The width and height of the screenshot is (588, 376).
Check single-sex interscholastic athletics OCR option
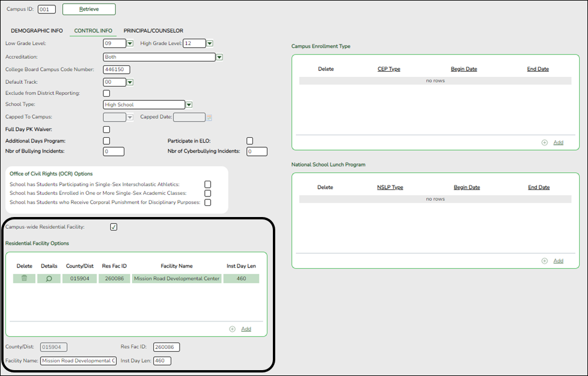207,184
